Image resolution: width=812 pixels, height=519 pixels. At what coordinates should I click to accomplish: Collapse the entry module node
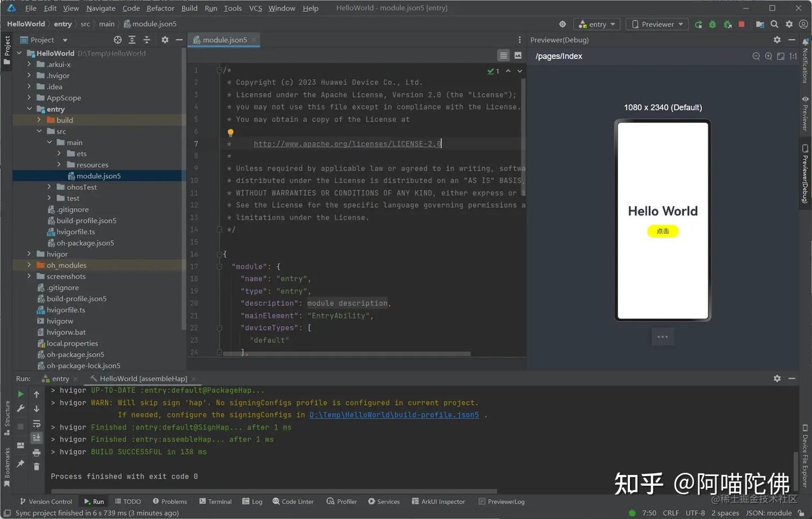coord(29,109)
